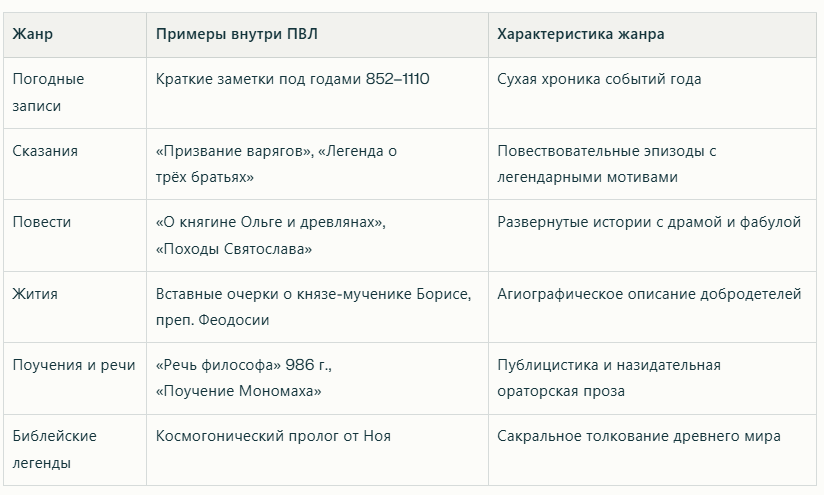Click the «Сухая хроника событий года» text

click(599, 79)
